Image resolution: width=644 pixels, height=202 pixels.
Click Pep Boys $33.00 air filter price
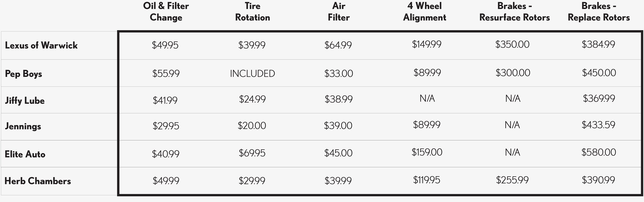[338, 74]
